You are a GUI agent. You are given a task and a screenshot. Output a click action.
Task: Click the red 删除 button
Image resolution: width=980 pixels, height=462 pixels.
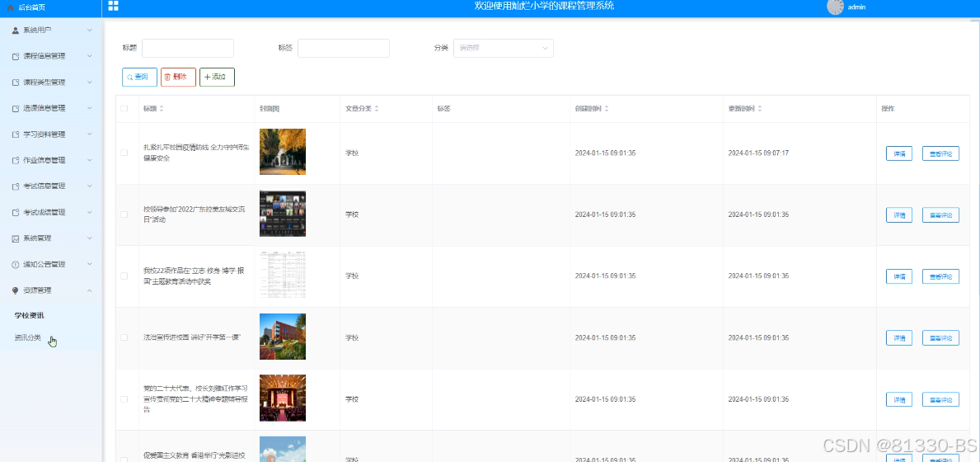178,77
